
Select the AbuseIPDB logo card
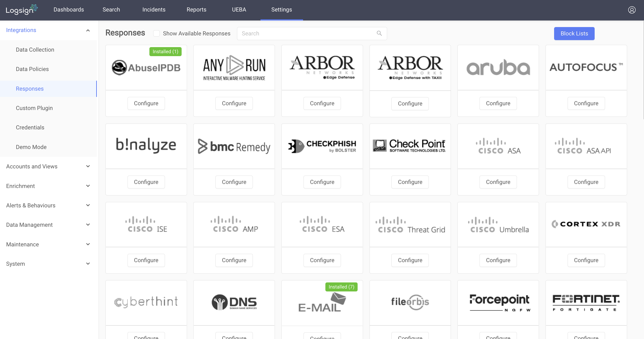[146, 67]
